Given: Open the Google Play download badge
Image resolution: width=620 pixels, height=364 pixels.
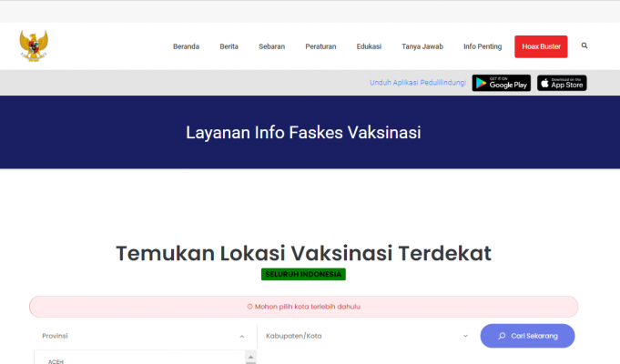Looking at the screenshot, I should pos(501,84).
